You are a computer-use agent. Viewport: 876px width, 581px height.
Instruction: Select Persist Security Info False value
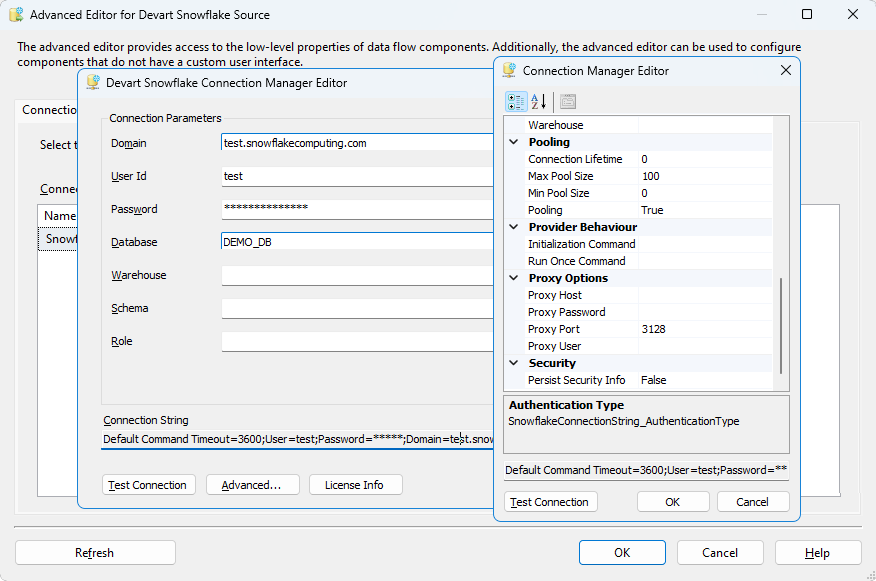click(x=704, y=381)
